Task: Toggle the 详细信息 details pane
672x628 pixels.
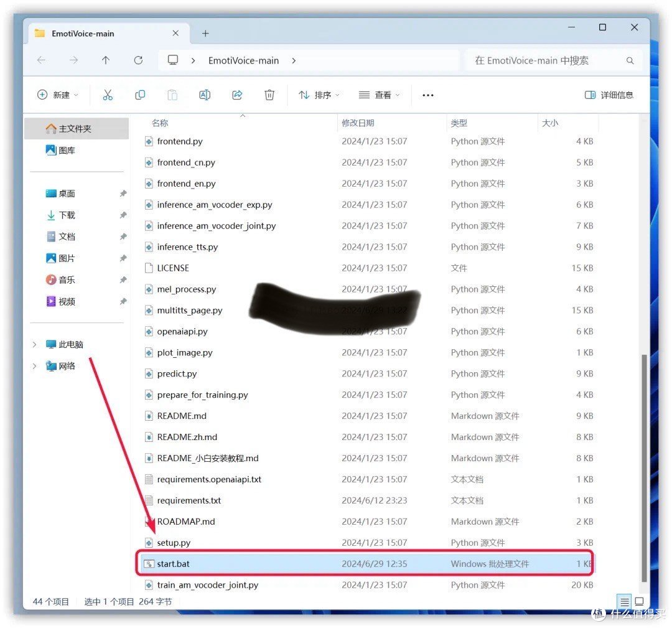Action: [609, 95]
